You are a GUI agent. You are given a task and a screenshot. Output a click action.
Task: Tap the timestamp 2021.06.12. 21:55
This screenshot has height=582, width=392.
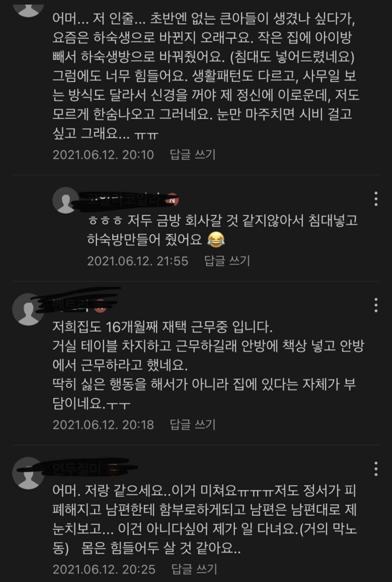pos(138,261)
